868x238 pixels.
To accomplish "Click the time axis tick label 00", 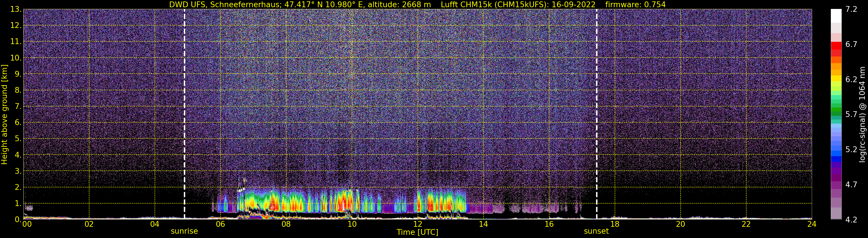I will point(27,224).
